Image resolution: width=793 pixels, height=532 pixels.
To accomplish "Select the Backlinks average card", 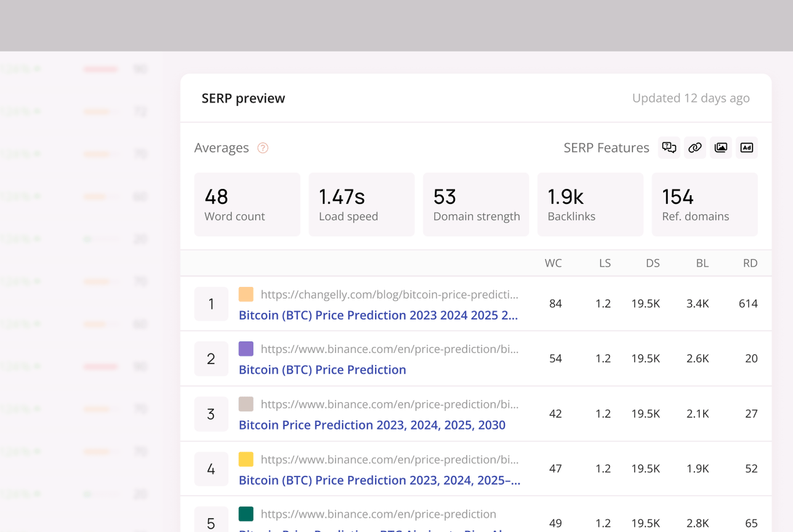I will point(590,204).
